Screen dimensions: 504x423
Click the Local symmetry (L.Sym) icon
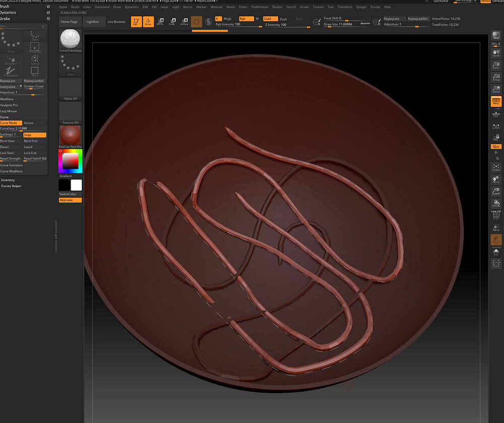click(x=496, y=127)
